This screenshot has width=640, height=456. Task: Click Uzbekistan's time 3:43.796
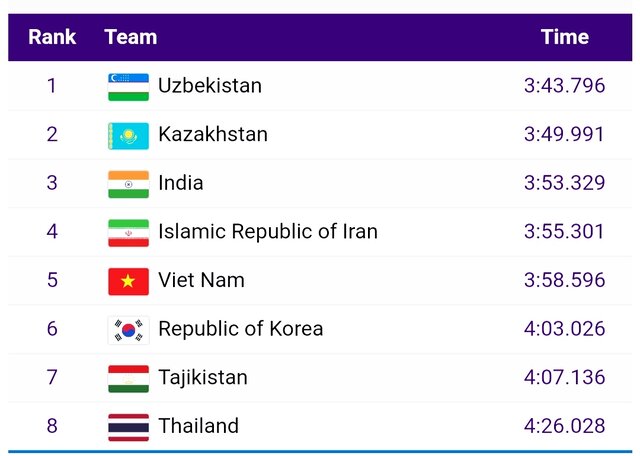(x=564, y=86)
